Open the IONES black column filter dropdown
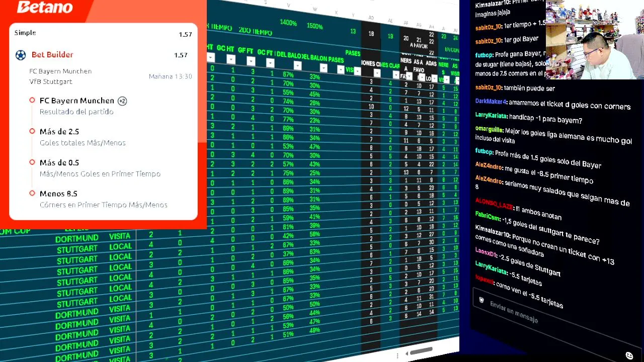Screen dimensions: 644x362 [x=377, y=73]
